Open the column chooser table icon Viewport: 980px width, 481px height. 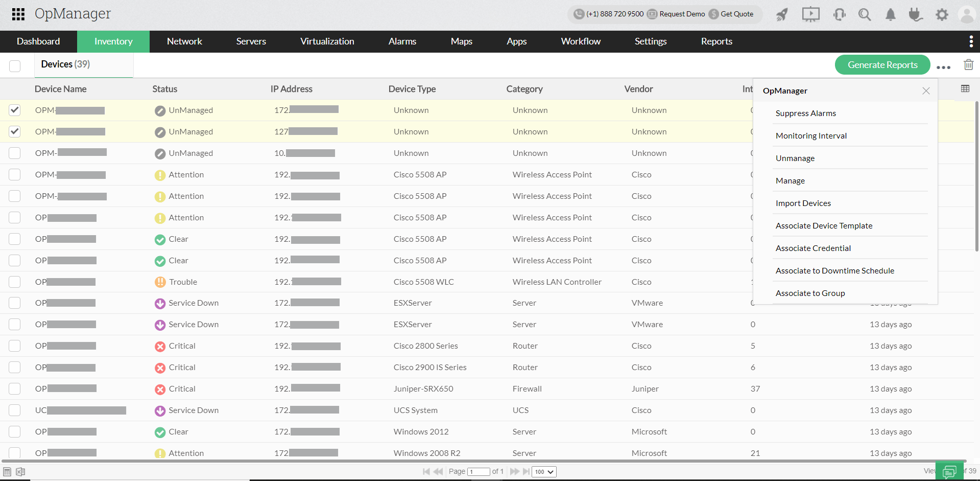[x=965, y=88]
